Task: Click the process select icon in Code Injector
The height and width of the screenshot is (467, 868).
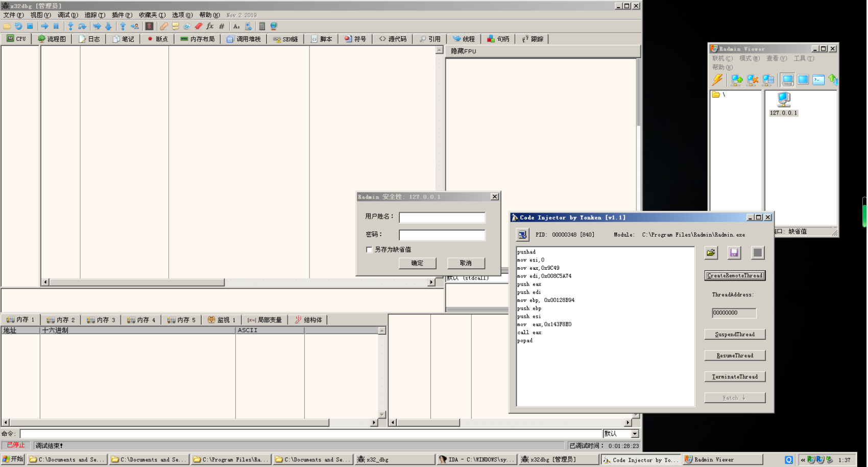Action: 522,235
